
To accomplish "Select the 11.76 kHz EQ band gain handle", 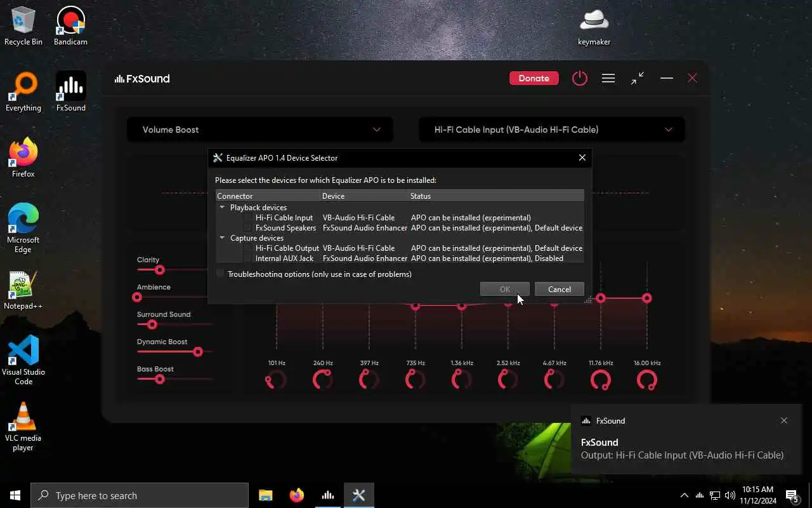I will click(601, 298).
